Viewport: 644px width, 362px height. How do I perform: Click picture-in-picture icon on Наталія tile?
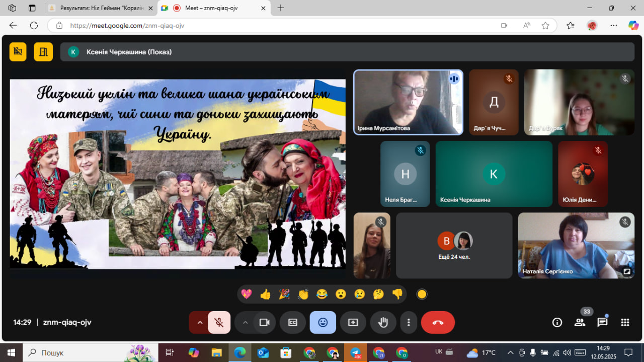tap(627, 271)
